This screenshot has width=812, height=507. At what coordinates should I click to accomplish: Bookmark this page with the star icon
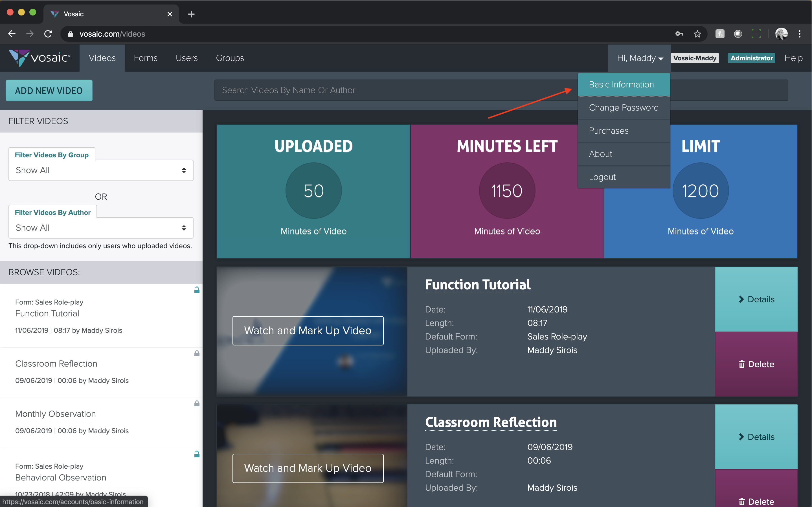coord(697,34)
